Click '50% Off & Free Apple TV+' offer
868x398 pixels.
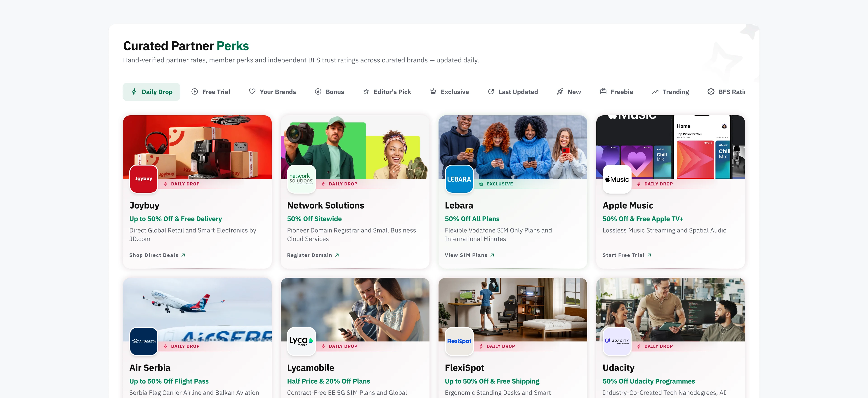643,219
